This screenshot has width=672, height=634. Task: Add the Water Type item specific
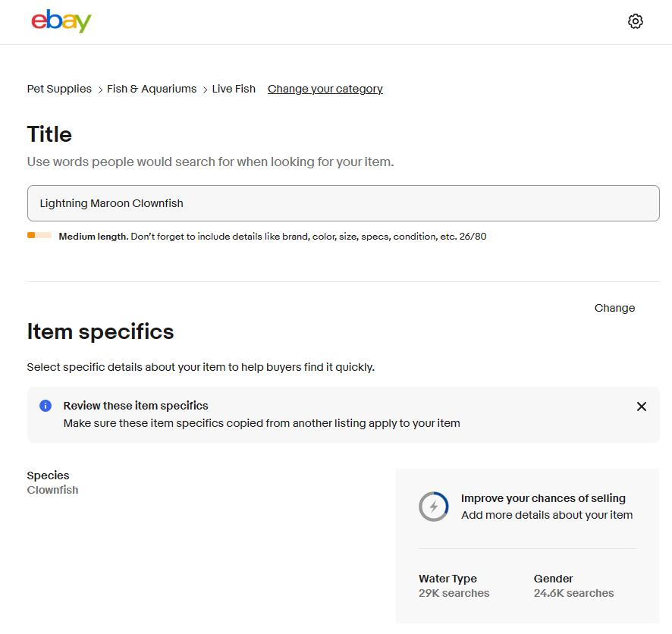point(454,585)
